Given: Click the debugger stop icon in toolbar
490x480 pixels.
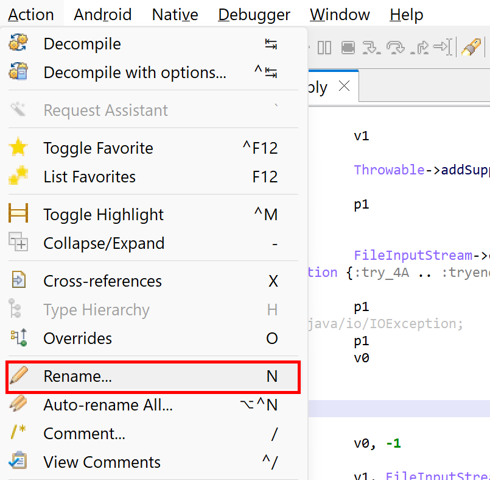Looking at the screenshot, I should pyautogui.click(x=348, y=48).
